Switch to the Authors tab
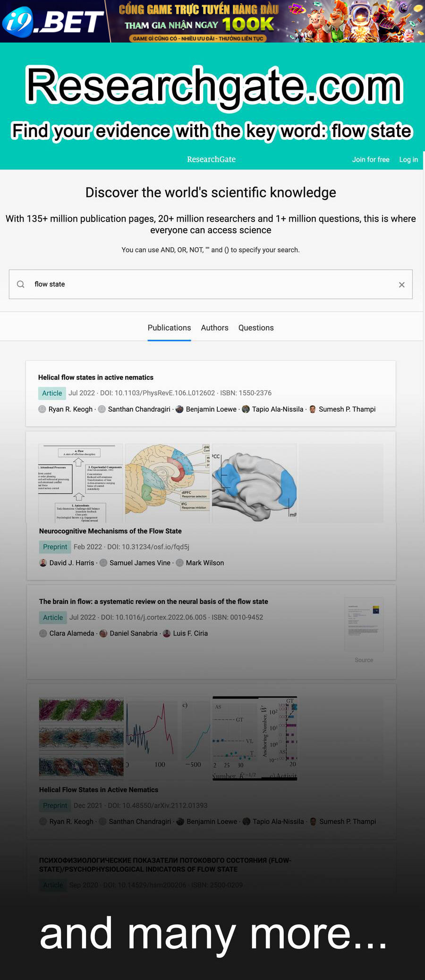 [x=214, y=328]
